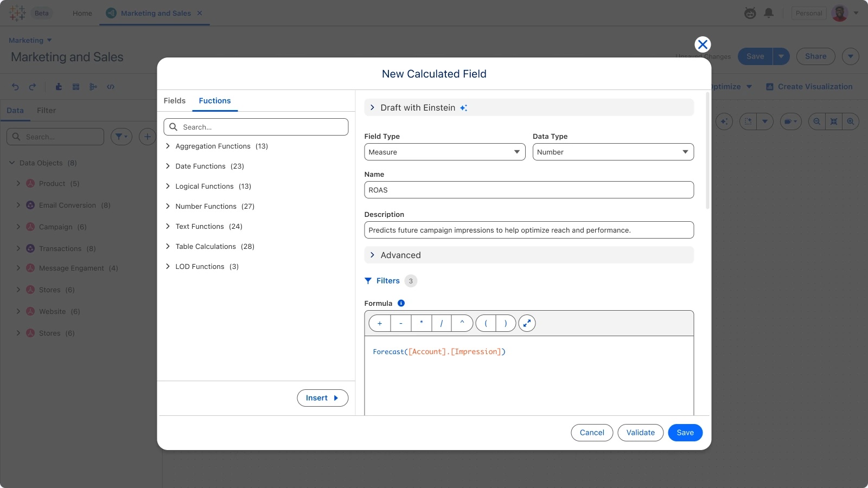Screen dimensions: 868x488
Task: Click Cancel in the dialog
Action: click(x=592, y=433)
